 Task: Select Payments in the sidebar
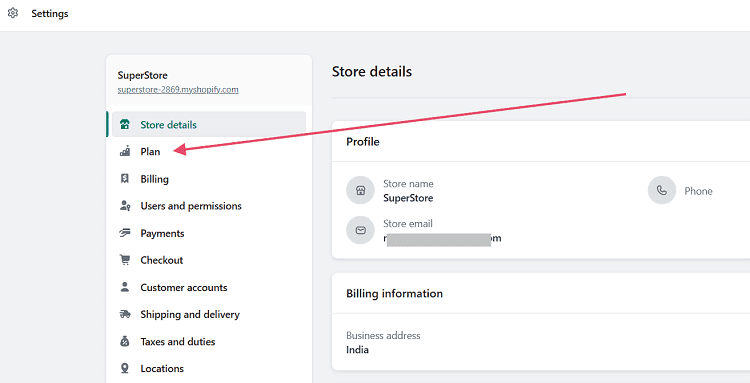pyautogui.click(x=209, y=233)
